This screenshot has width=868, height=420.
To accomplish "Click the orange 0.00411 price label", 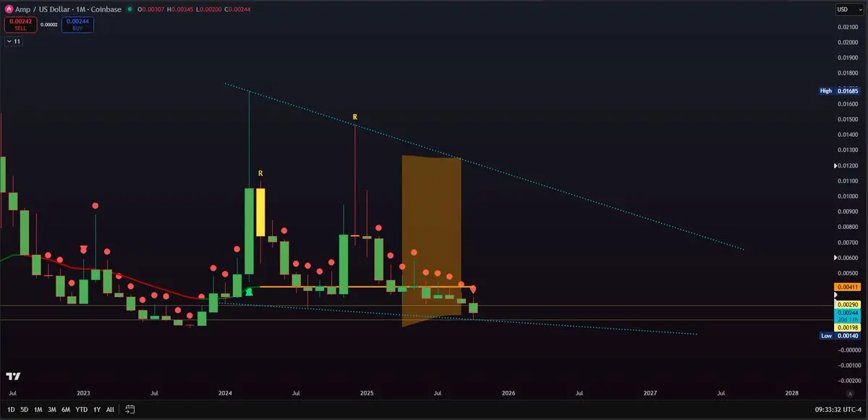I will (848, 287).
